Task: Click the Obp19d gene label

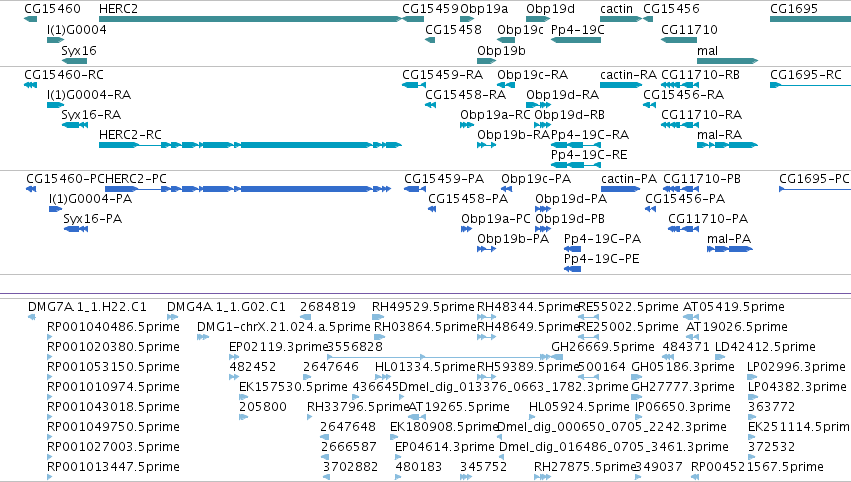Action: 550,9
